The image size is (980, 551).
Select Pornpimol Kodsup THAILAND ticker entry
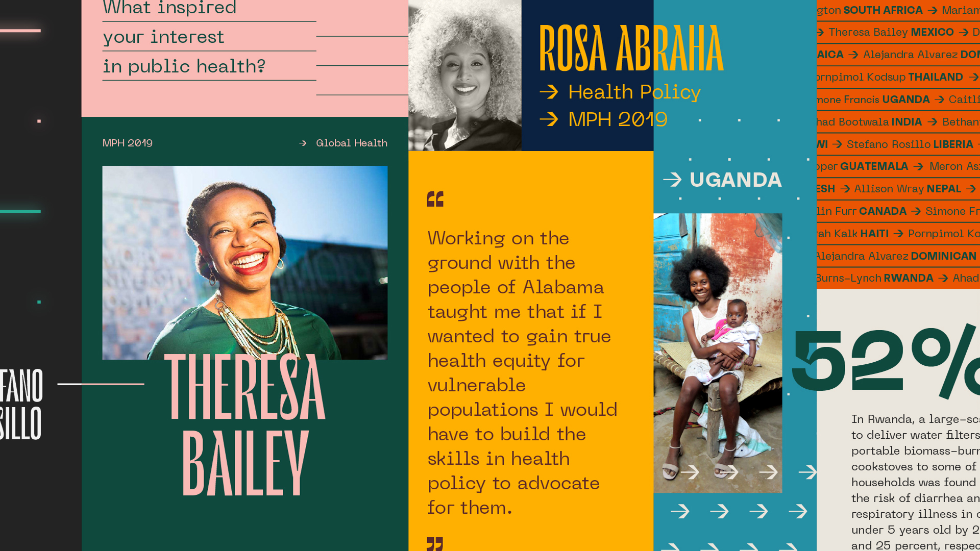889,77
